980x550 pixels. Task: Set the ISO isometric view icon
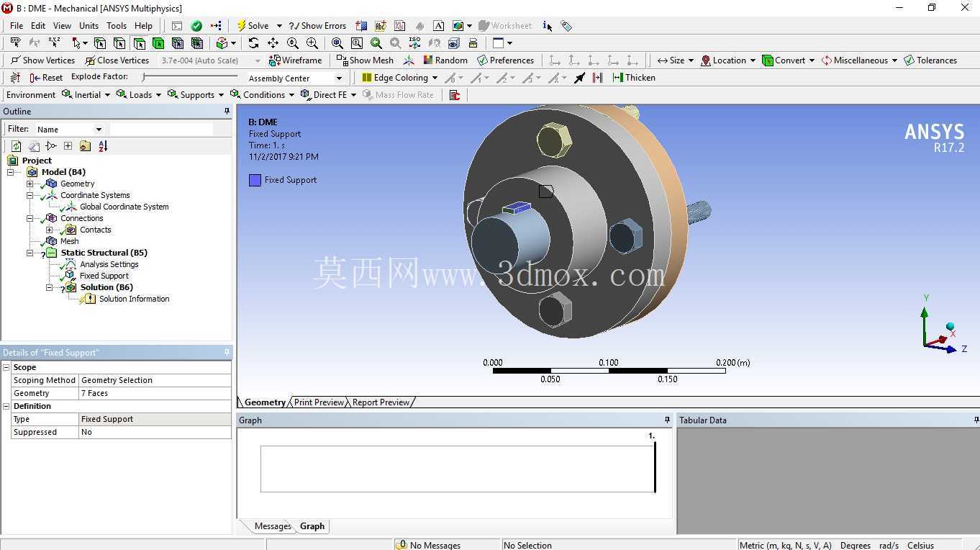(414, 43)
